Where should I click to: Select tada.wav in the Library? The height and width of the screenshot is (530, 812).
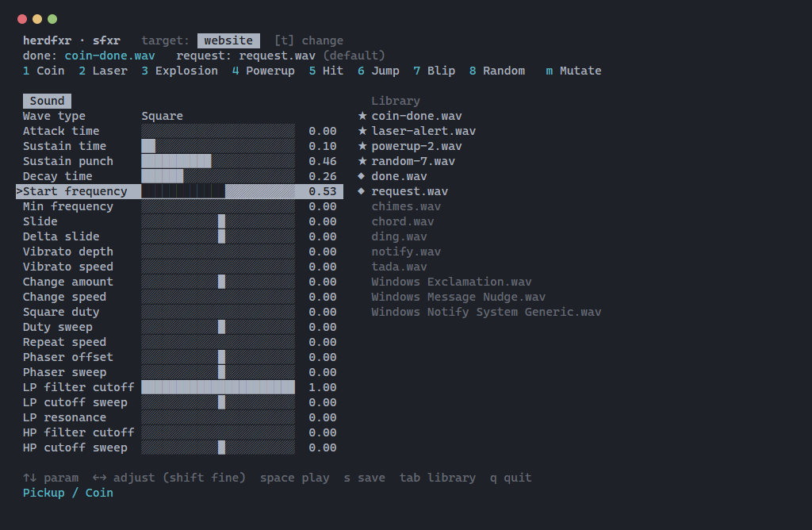point(400,267)
